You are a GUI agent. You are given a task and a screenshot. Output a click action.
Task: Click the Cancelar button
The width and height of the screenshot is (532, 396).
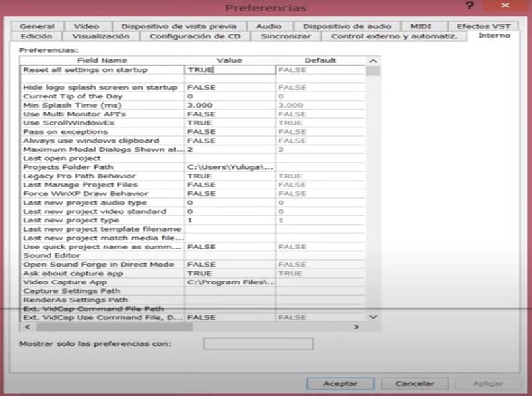[415, 383]
